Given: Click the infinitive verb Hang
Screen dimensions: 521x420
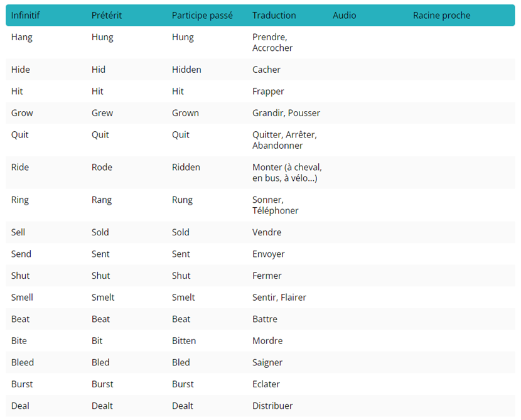Looking at the screenshot, I should [x=22, y=37].
